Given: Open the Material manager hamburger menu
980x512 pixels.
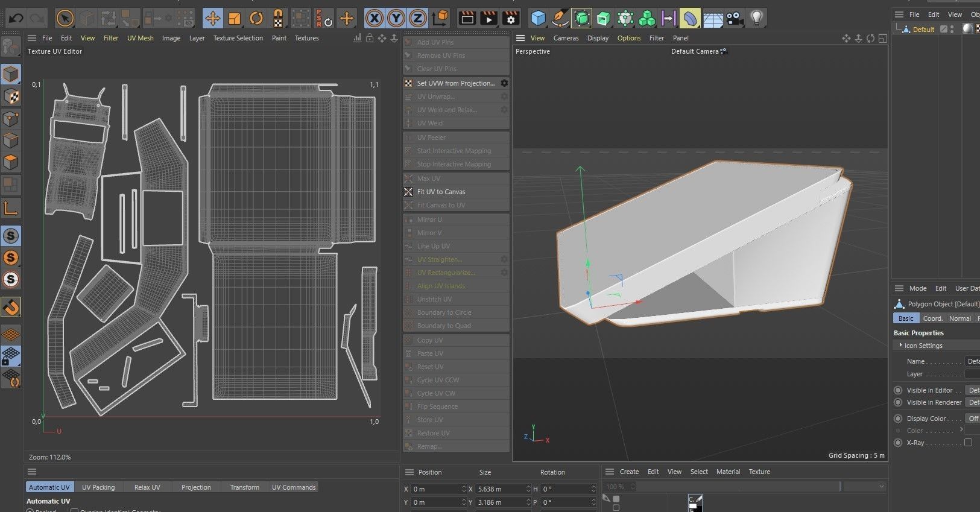Looking at the screenshot, I should pyautogui.click(x=609, y=472).
